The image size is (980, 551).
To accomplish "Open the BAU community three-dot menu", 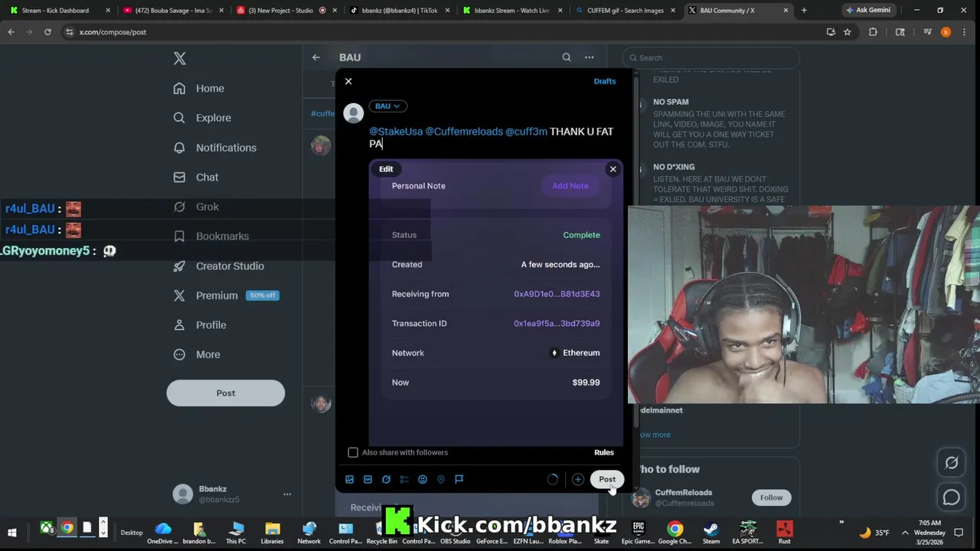I will coord(589,57).
